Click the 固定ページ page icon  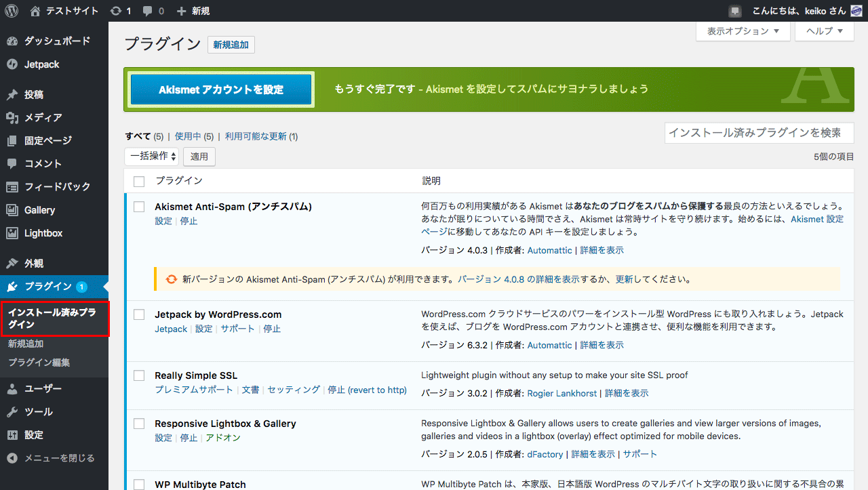click(x=12, y=141)
